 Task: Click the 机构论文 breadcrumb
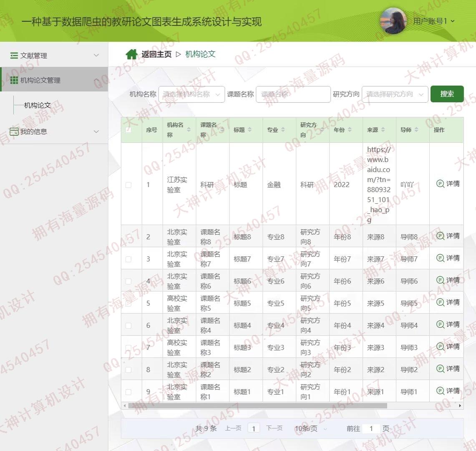pos(200,54)
